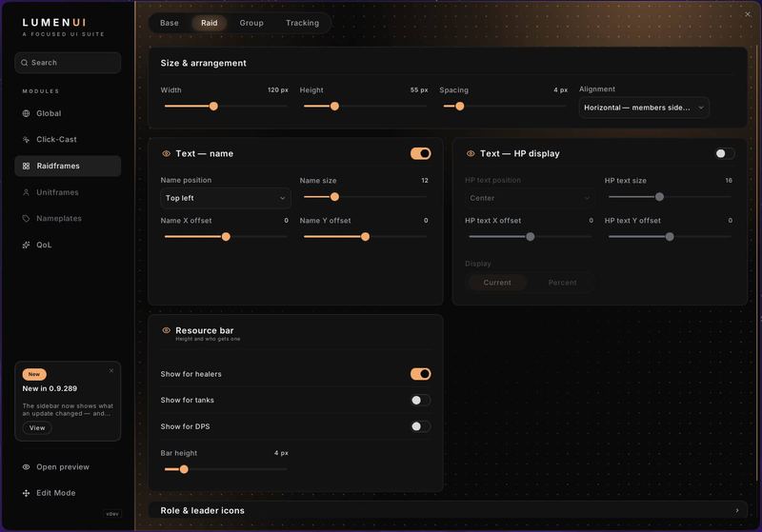Click the HP text X offset slider
The width and height of the screenshot is (762, 532).
[530, 236]
